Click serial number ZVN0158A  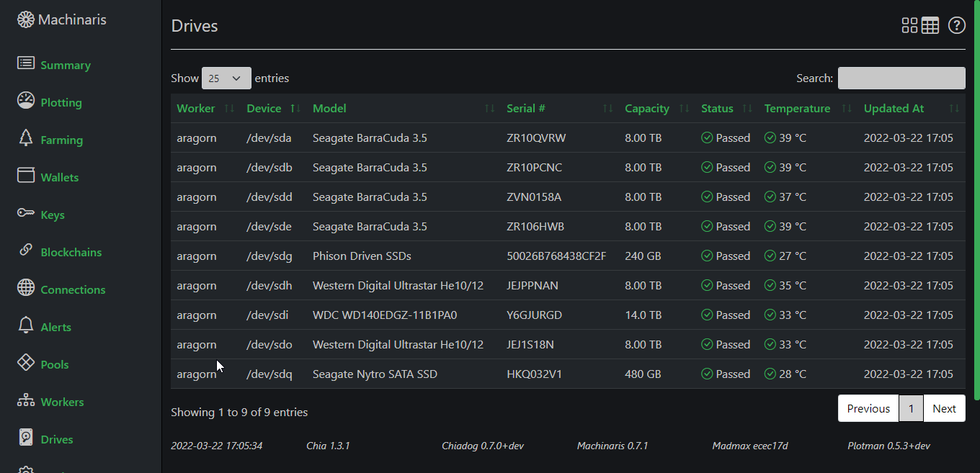pos(534,197)
